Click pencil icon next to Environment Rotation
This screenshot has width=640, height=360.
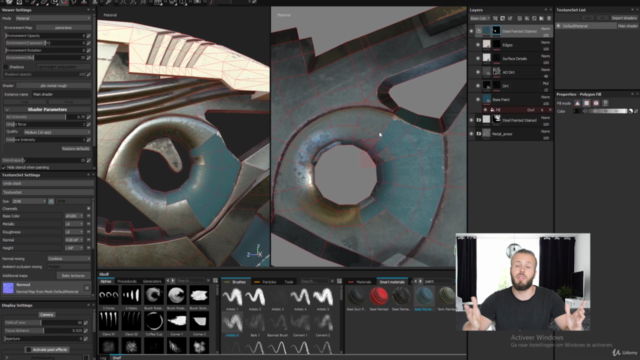pyautogui.click(x=89, y=50)
